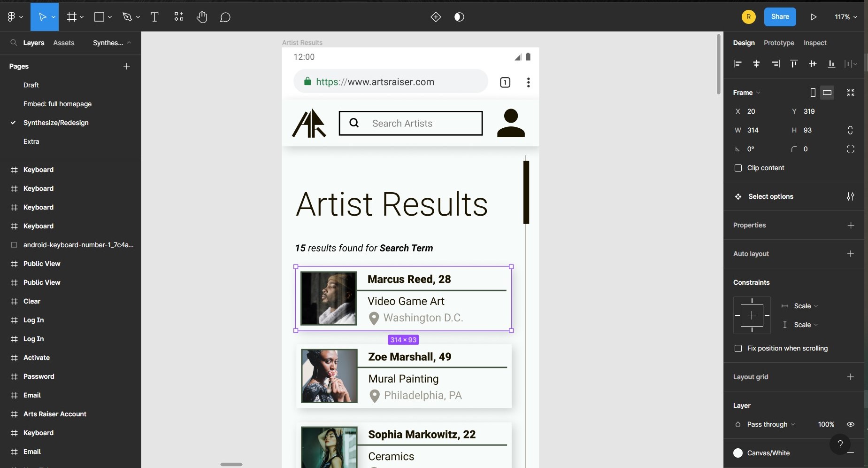Open the Pass through blend mode dropdown
Screen dimensions: 868x468
pos(770,424)
